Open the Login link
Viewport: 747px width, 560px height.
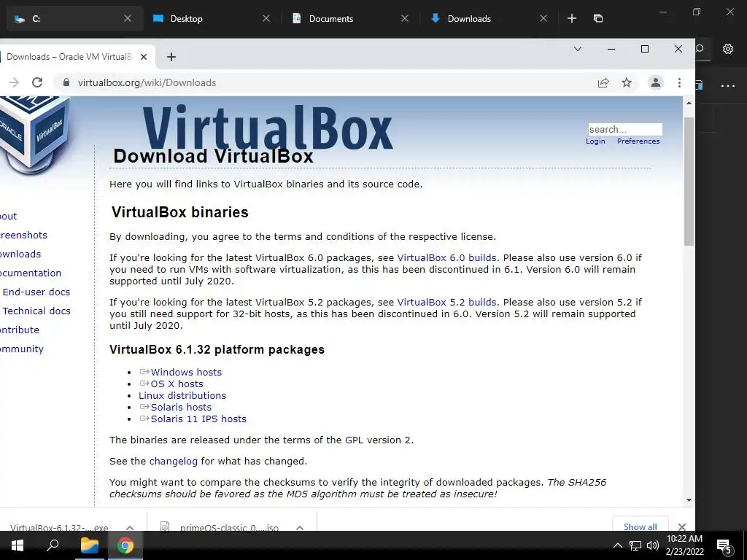click(595, 141)
